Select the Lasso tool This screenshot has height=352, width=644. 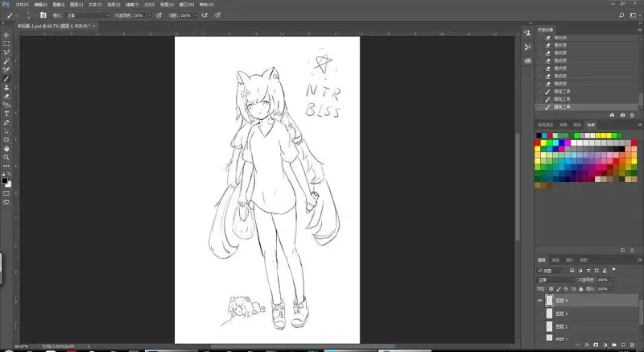coord(6,52)
